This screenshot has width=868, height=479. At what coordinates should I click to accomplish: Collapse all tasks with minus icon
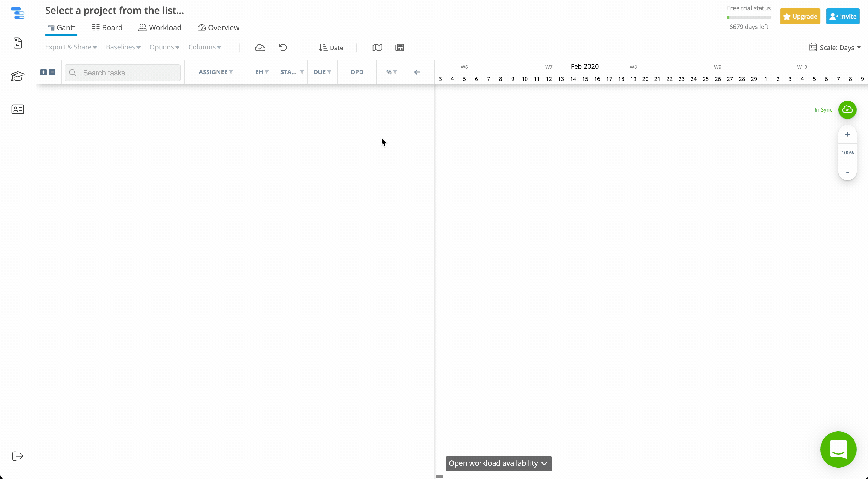pyautogui.click(x=52, y=72)
